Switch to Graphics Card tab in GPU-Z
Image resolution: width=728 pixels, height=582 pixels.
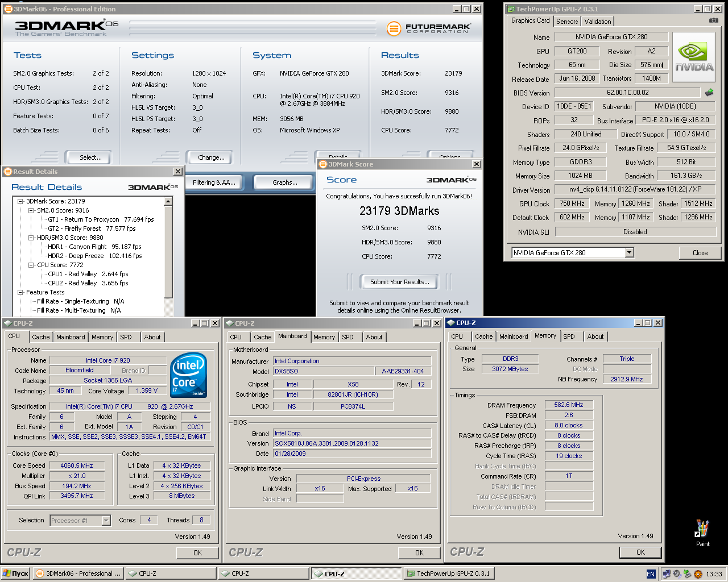pos(531,20)
